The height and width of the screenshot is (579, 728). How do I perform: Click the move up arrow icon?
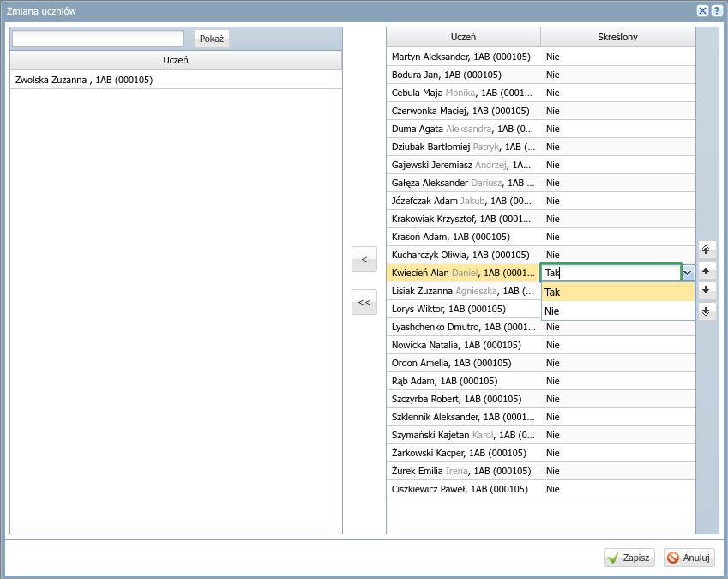tap(707, 270)
